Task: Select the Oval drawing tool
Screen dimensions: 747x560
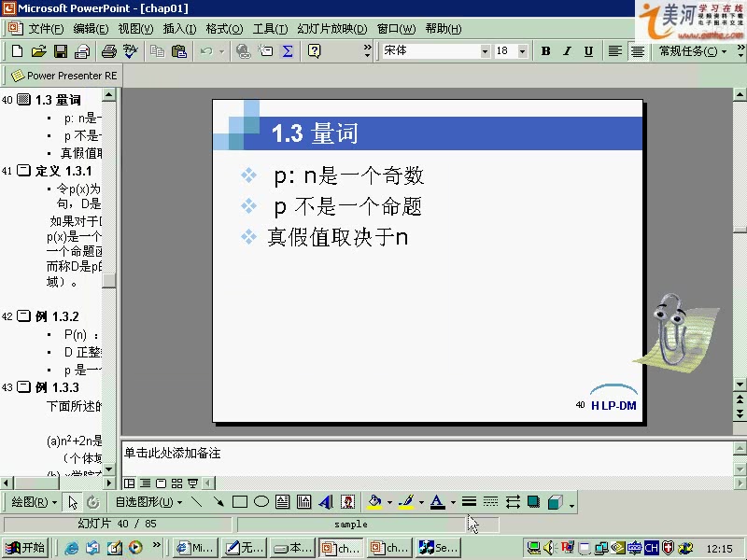Action: [x=261, y=502]
